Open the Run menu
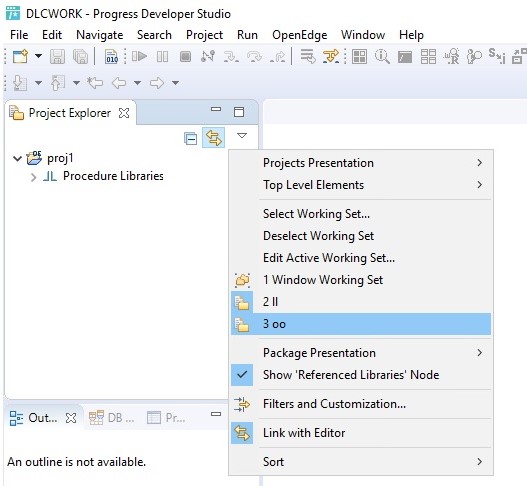Viewport: 527px width, 486px height. (x=247, y=35)
